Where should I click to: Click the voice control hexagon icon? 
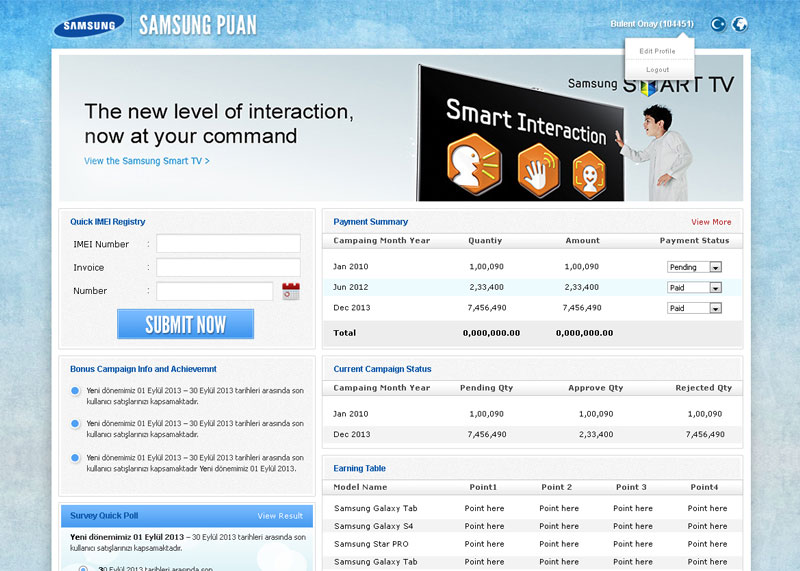coord(473,164)
